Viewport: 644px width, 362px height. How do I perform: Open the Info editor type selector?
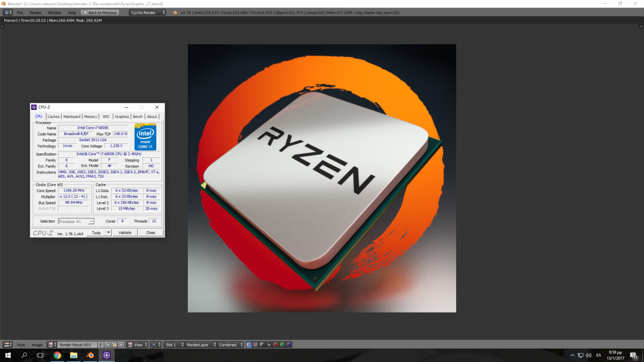point(8,12)
